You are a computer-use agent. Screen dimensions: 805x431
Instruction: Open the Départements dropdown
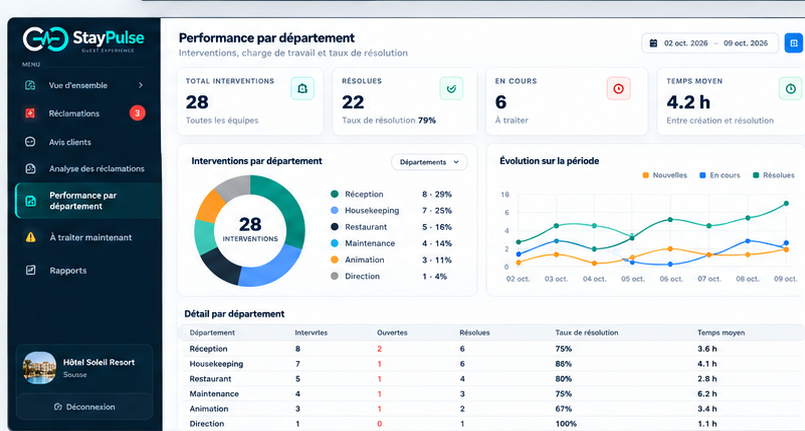[x=429, y=162]
